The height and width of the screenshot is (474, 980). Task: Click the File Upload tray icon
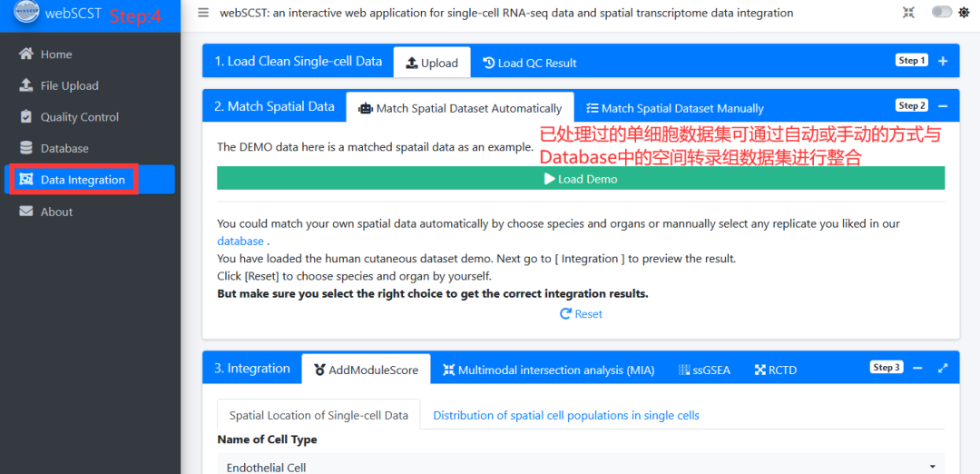[26, 85]
